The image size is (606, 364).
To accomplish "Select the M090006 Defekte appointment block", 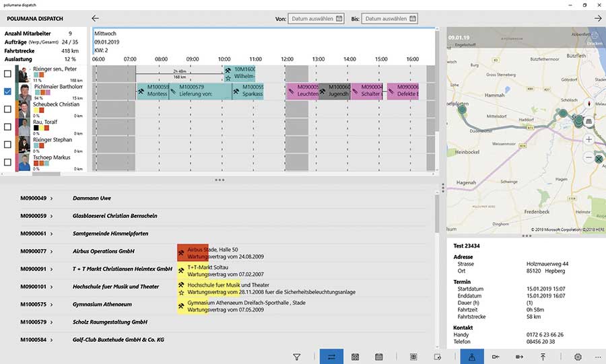I will [x=403, y=91].
